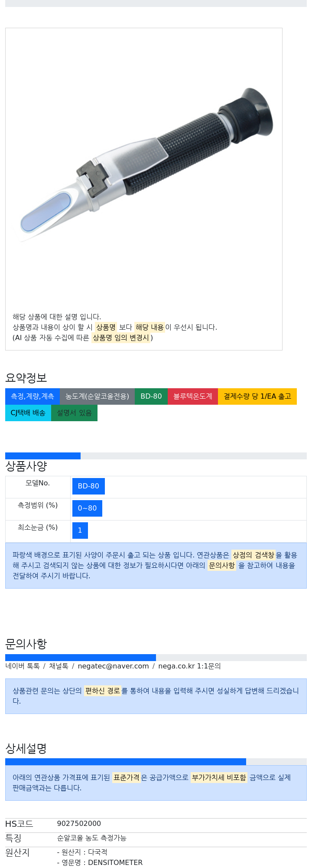Select the 측정,계량,계측 category tag
This screenshot has width=312, height=868.
(x=32, y=396)
